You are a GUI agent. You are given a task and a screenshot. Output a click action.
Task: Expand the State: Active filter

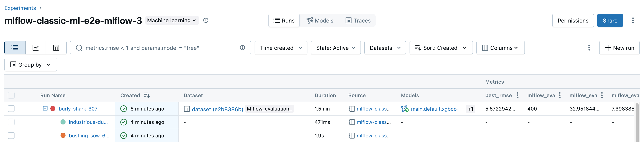335,48
